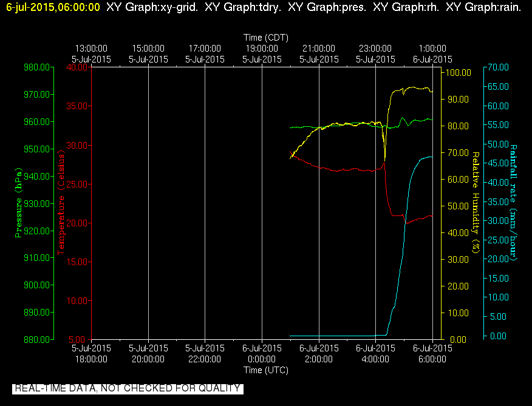
Task: Click the yellow date-time stamp 6-jul-2015,06:00:00
Action: 53,7
